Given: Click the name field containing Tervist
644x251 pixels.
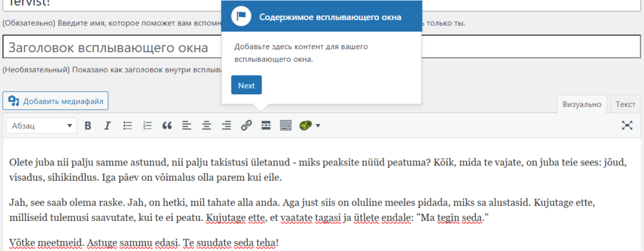Looking at the screenshot, I should tap(322, 4).
